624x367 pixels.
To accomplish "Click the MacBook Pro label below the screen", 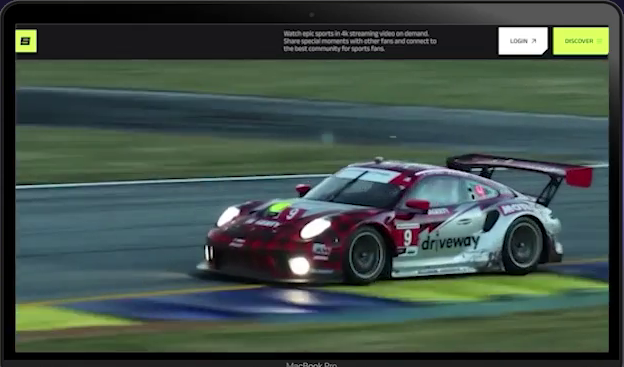I will (x=312, y=364).
